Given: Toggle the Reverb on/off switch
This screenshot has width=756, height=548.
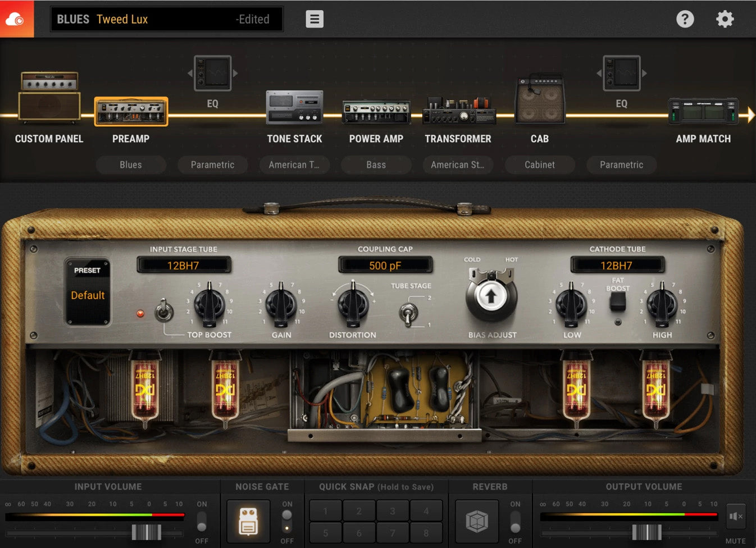Looking at the screenshot, I should point(515,522).
